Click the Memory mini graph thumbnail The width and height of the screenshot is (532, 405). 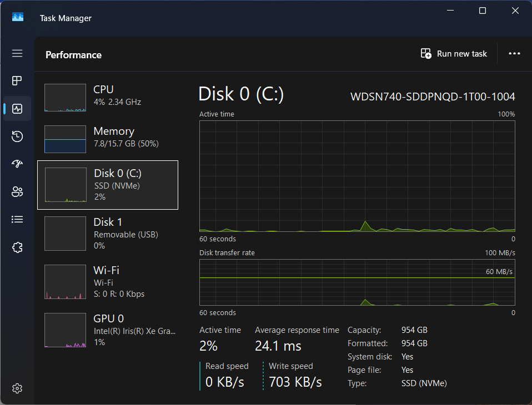pyautogui.click(x=65, y=139)
